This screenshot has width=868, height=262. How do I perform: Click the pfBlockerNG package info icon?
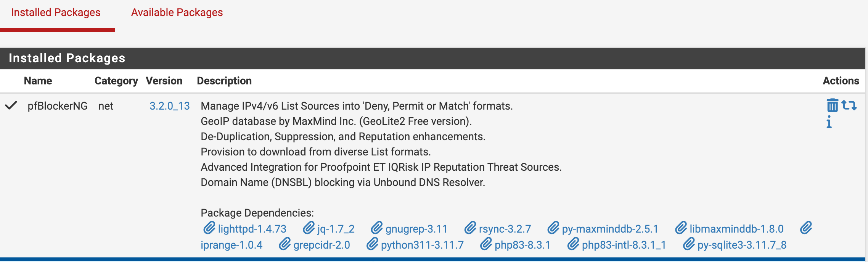(829, 122)
